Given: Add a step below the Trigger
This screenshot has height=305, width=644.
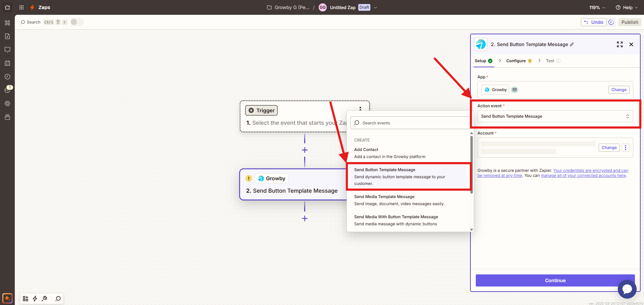Looking at the screenshot, I should click(x=305, y=150).
